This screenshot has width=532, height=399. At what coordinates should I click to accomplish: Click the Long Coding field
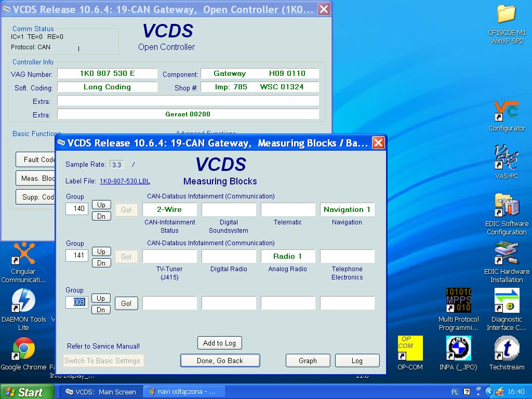[x=107, y=87]
